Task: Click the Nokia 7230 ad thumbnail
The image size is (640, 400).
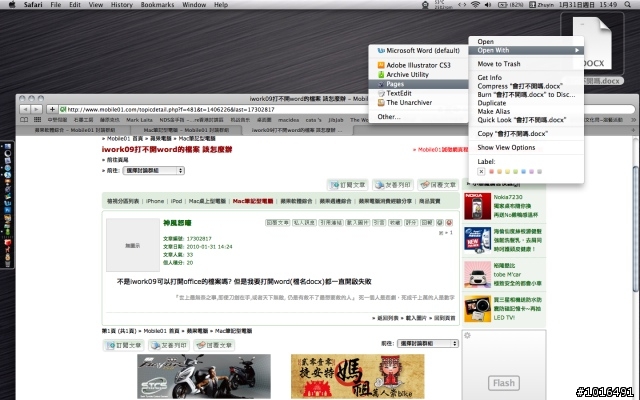Action: click(477, 206)
